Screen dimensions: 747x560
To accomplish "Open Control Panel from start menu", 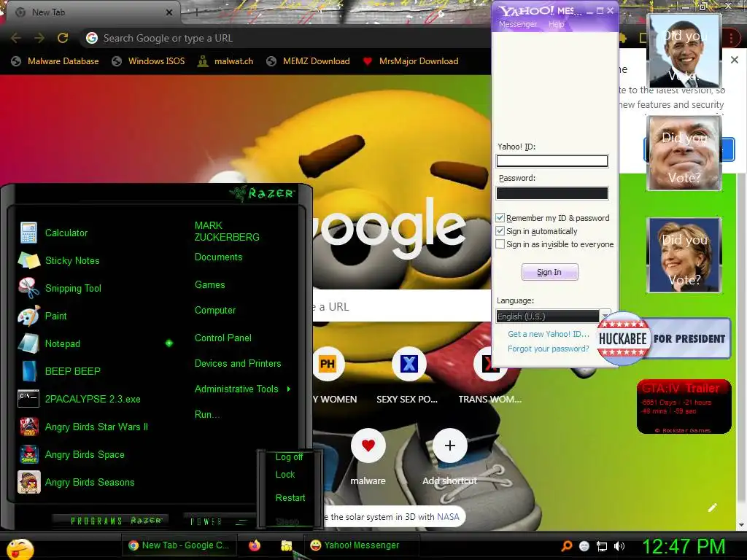I will click(223, 338).
